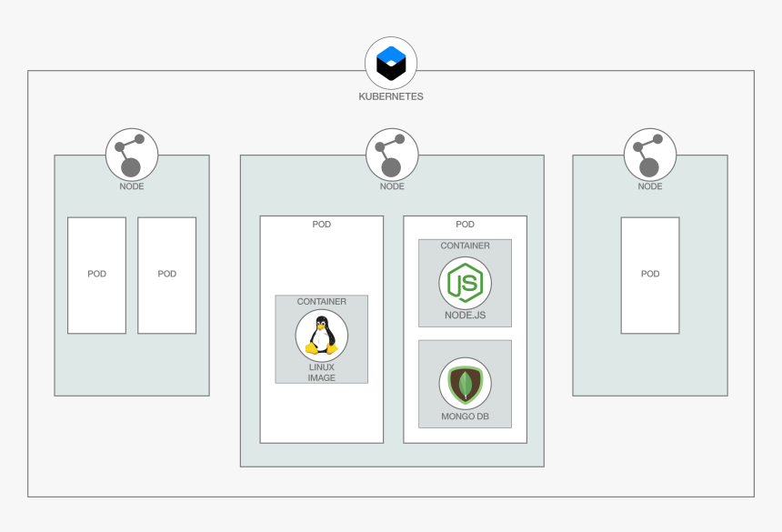
Task: Select CONTAINER label above Node.js logo
Action: pyautogui.click(x=466, y=246)
